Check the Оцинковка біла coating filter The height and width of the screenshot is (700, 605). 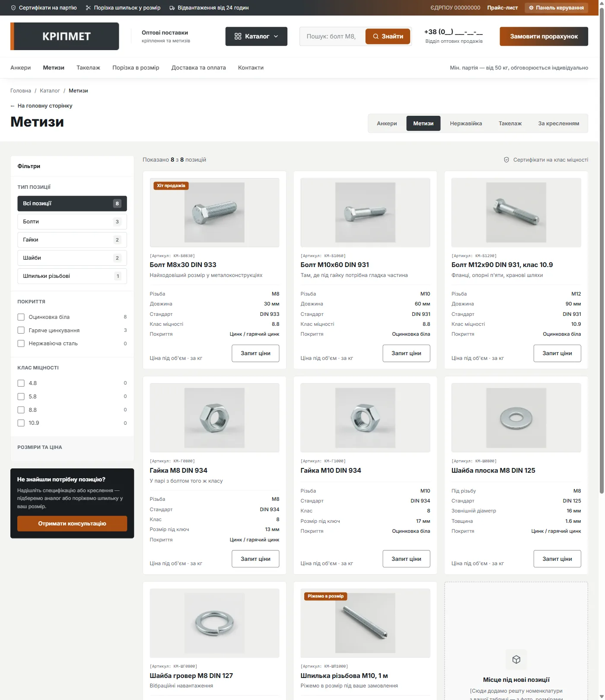point(21,317)
